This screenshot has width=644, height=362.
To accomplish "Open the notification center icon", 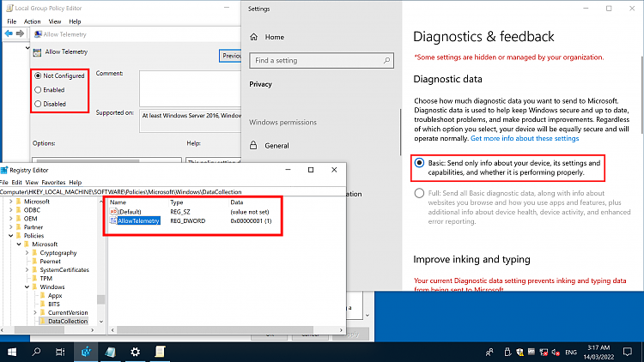I will pyautogui.click(x=627, y=352).
